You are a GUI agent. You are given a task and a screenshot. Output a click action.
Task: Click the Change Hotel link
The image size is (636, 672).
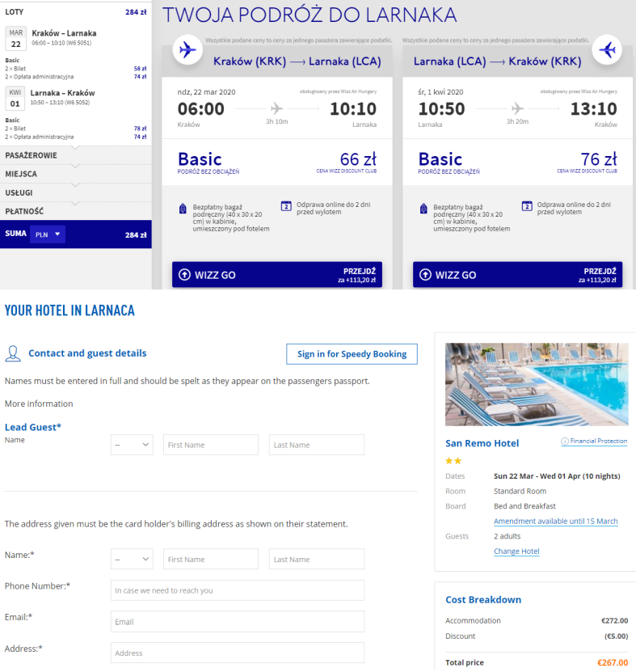click(x=516, y=552)
